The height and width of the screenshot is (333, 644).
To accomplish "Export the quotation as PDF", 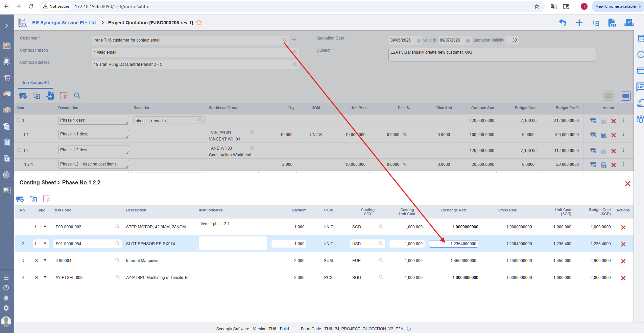I will [612, 23].
